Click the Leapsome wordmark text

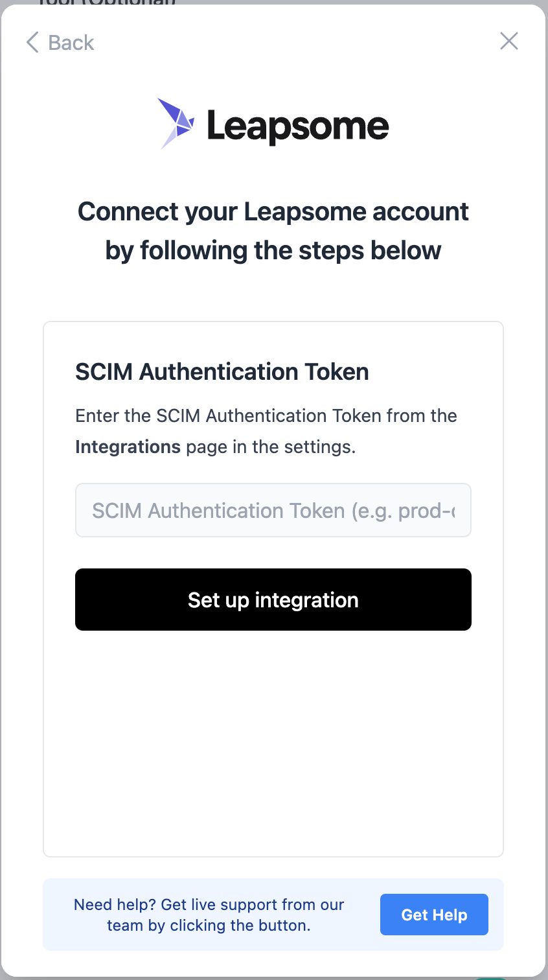point(298,126)
